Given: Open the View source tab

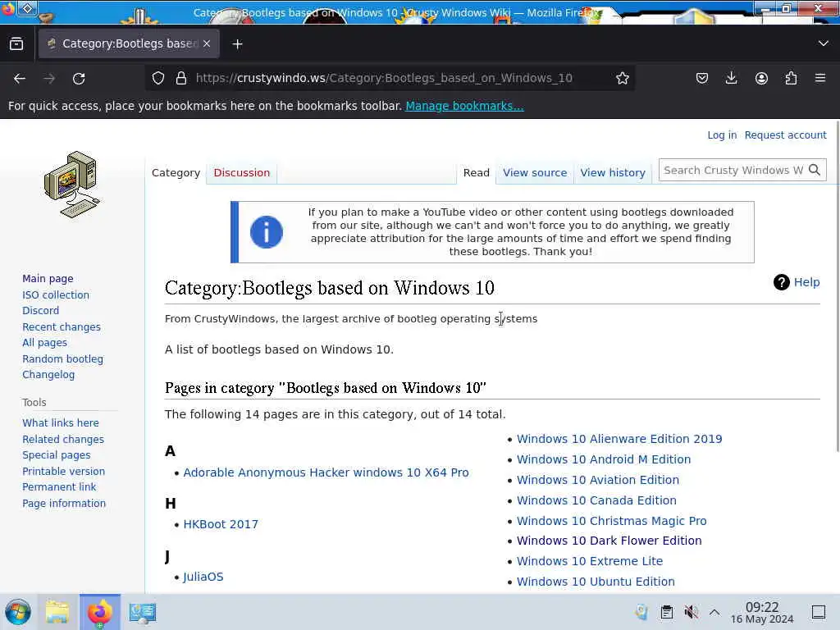Looking at the screenshot, I should 535,172.
